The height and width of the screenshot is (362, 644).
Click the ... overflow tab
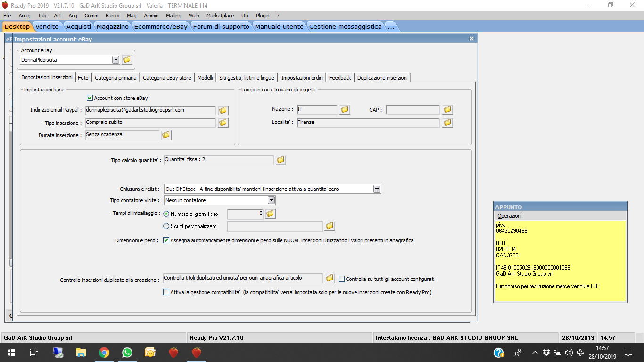(x=391, y=26)
